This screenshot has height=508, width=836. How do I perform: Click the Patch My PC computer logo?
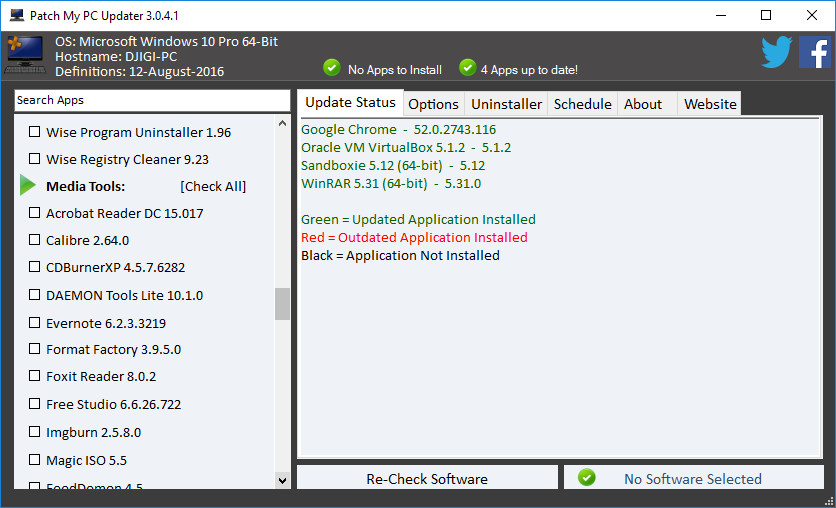pyautogui.click(x=25, y=54)
